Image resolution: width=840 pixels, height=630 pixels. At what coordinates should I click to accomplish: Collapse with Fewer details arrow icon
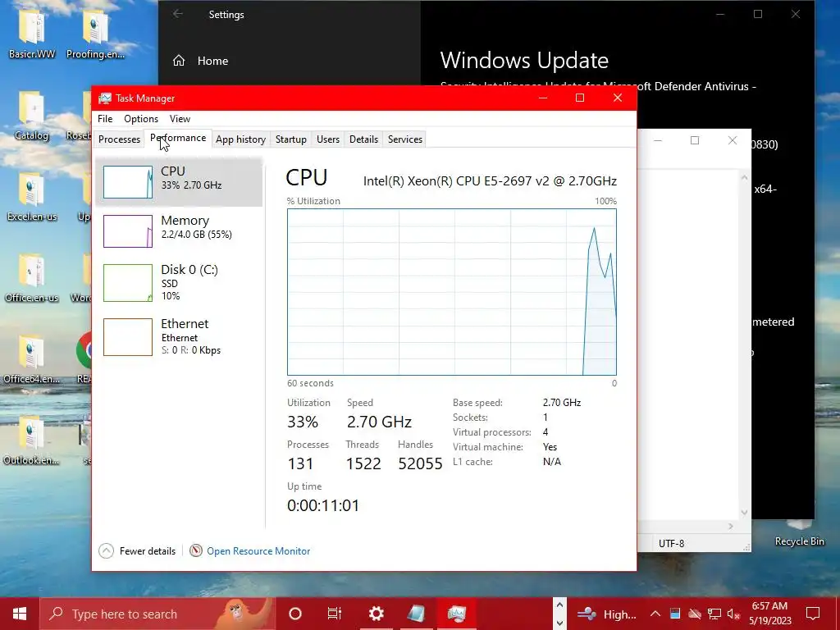pyautogui.click(x=106, y=550)
